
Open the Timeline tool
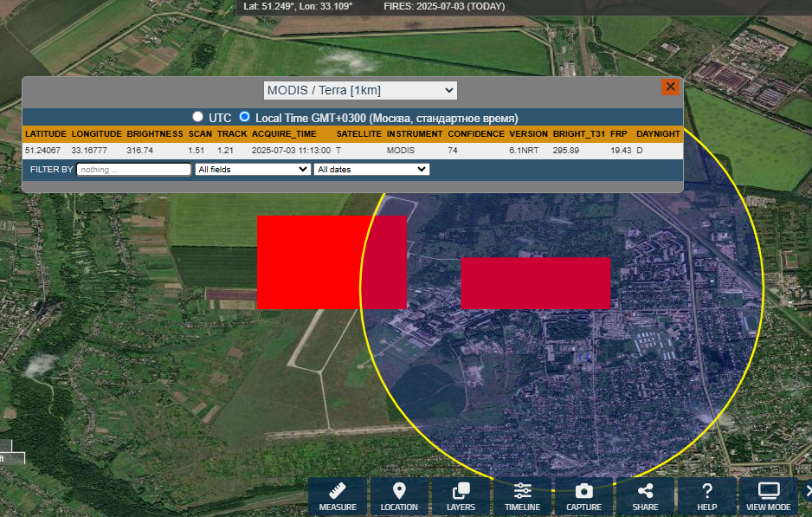pos(522,496)
